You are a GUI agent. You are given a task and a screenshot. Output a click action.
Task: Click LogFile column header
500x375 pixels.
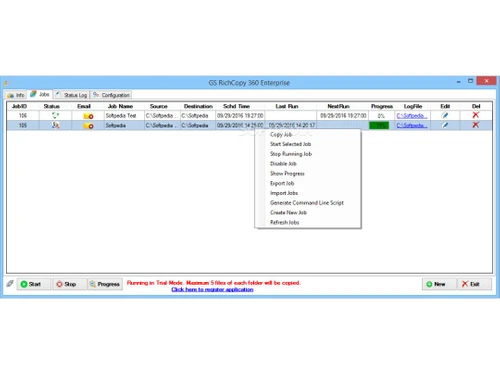[x=413, y=106]
